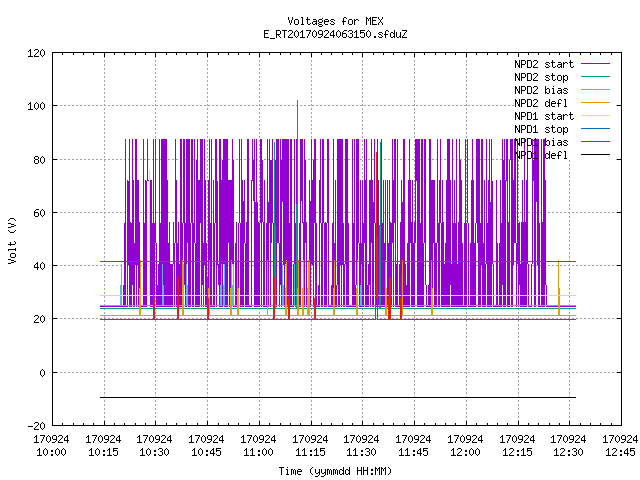Click the x-axis tick label 11:45
Screen dimensions: 640x480
point(413,452)
